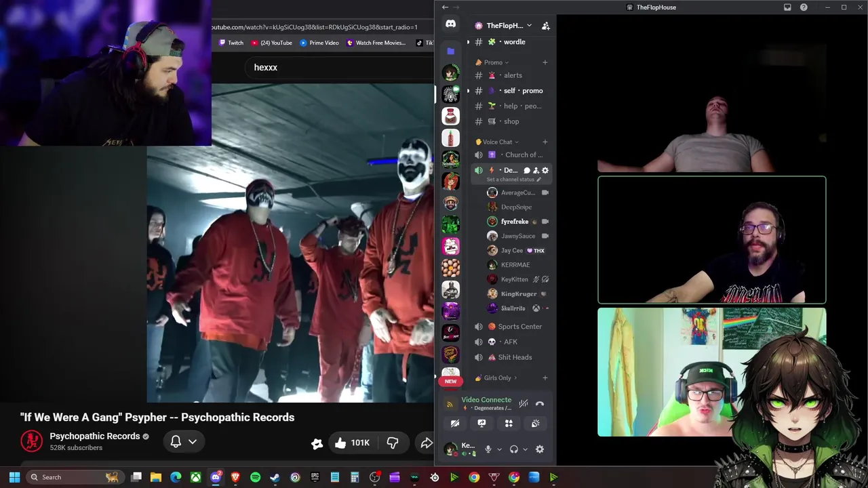The height and width of the screenshot is (488, 868).
Task: Expand TheFlopHouse server menu
Action: 505,26
